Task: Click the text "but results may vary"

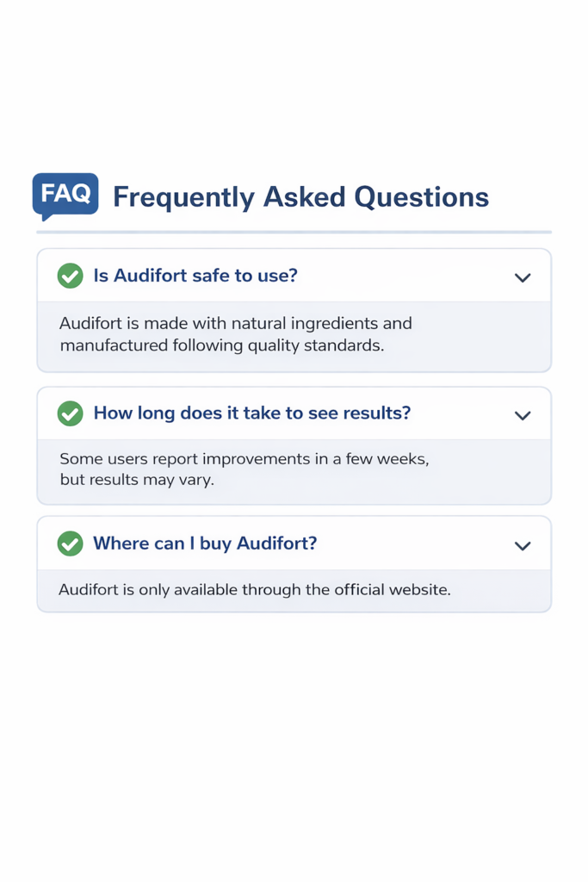Action: coord(136,480)
